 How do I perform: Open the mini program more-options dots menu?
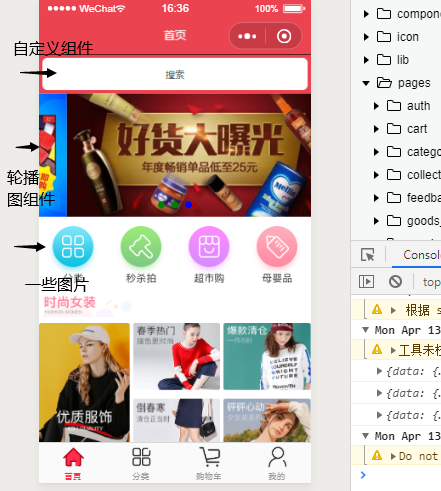click(247, 36)
